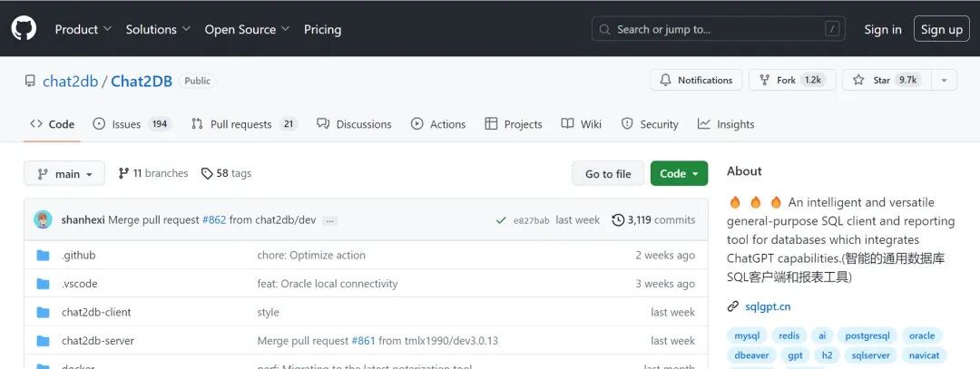
Task: View the 58 tags
Action: point(226,173)
